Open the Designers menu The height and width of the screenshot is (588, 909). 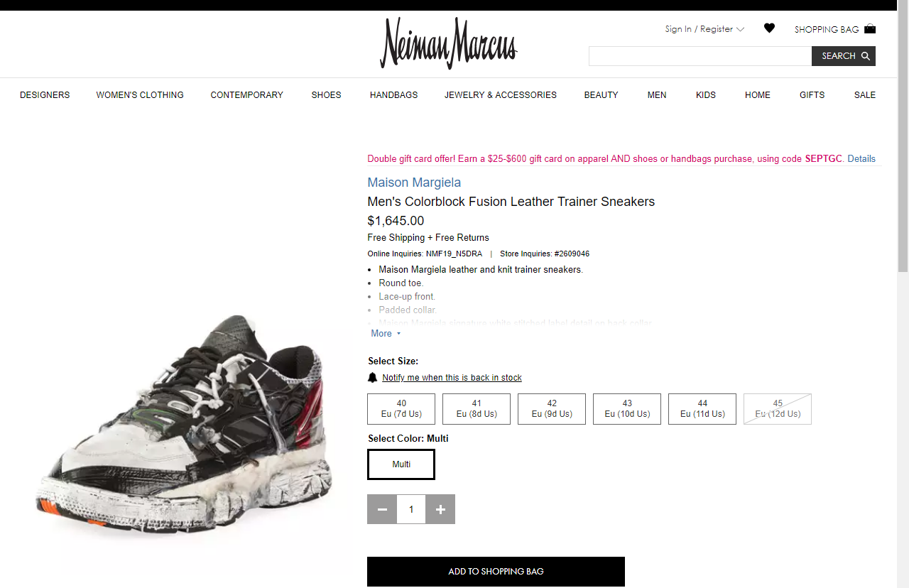(x=45, y=95)
